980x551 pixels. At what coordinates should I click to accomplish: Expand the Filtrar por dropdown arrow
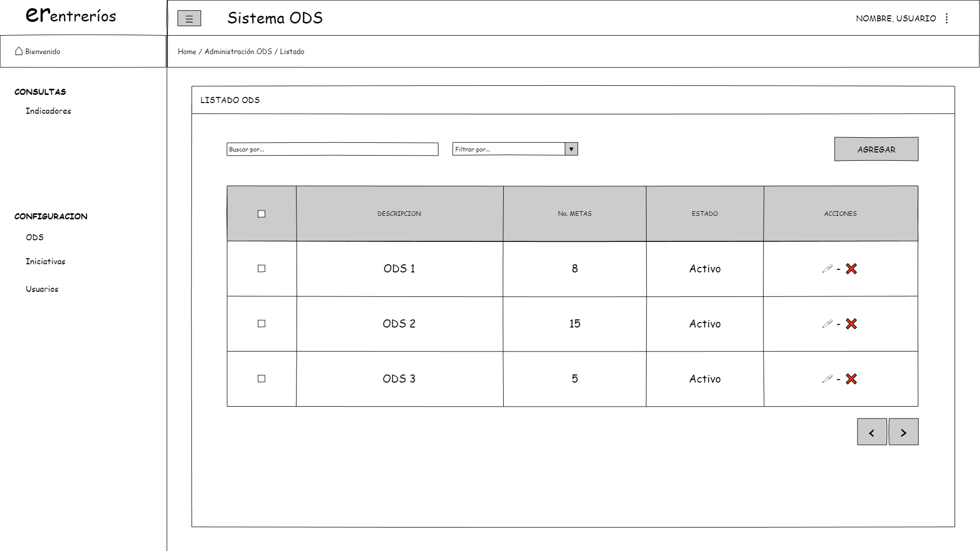point(571,149)
